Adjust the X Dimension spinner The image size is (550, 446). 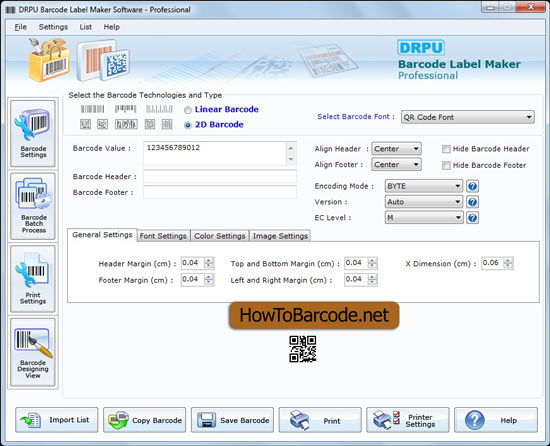508,263
